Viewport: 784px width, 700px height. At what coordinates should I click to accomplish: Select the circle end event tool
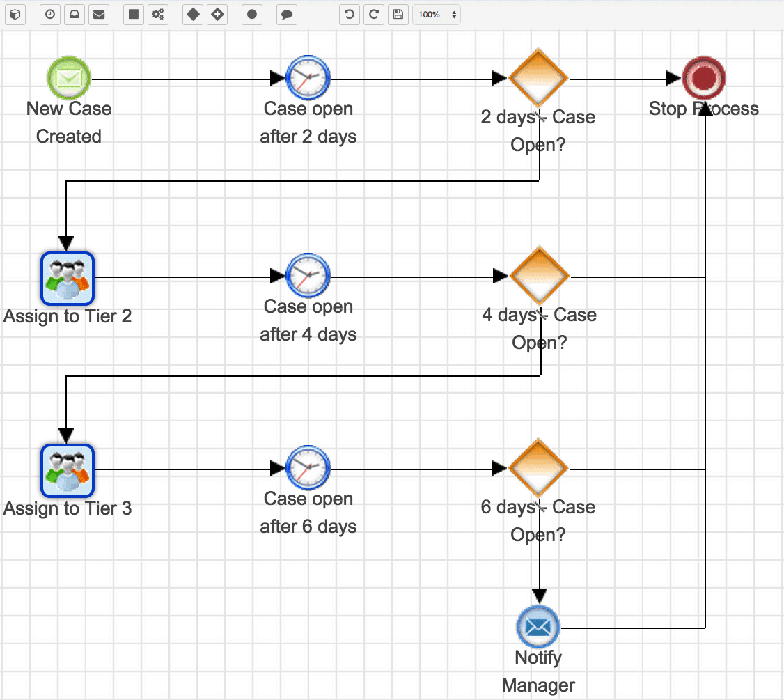pyautogui.click(x=252, y=15)
